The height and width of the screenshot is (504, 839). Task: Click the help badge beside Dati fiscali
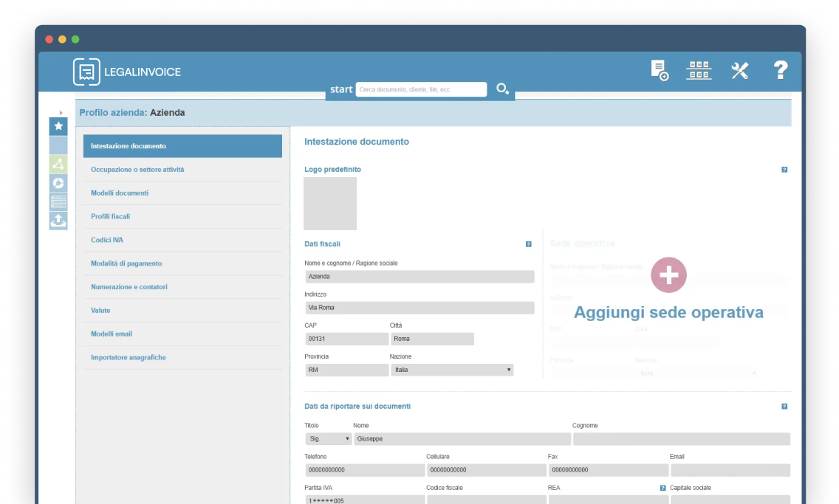pyautogui.click(x=528, y=244)
